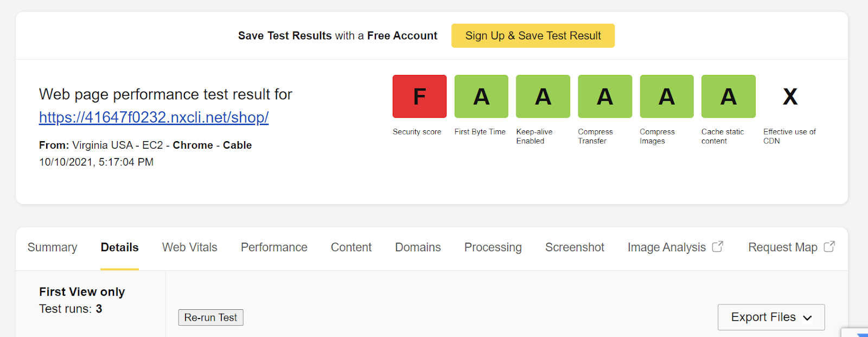Click the Cache static content label
Image resolution: width=868 pixels, height=337 pixels.
(x=723, y=136)
